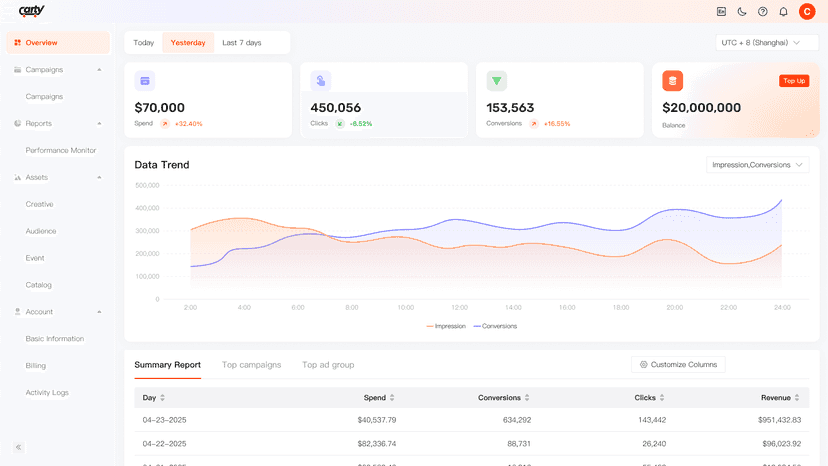
Task: Click the Conversions trend up arrow icon
Action: pos(534,124)
